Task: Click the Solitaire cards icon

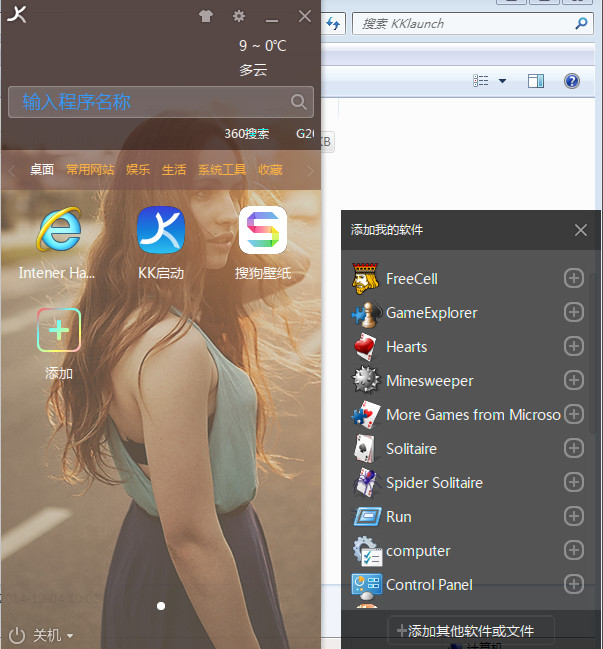Action: [365, 448]
